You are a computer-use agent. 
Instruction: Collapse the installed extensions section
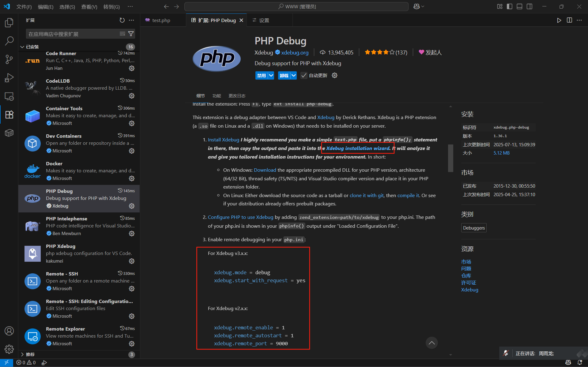[22, 47]
